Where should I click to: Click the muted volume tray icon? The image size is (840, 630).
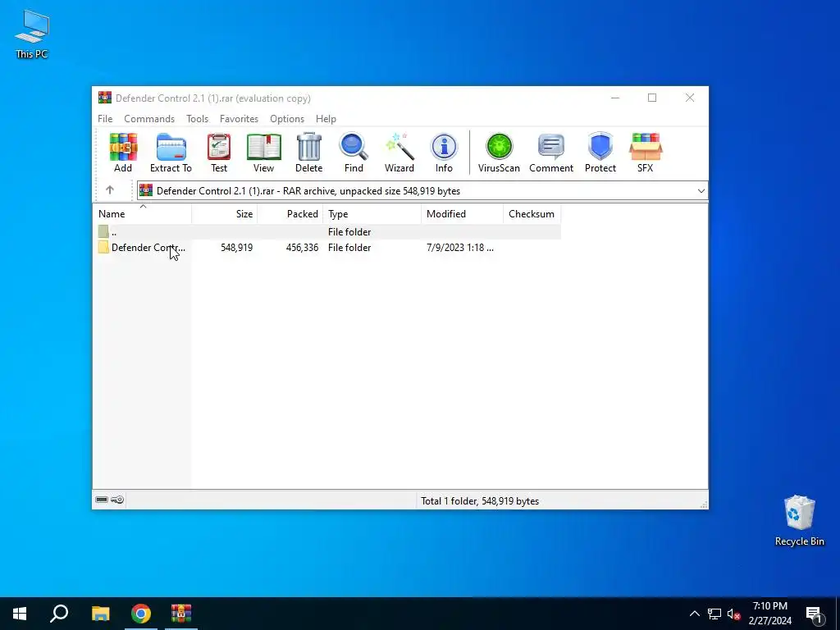(x=734, y=614)
